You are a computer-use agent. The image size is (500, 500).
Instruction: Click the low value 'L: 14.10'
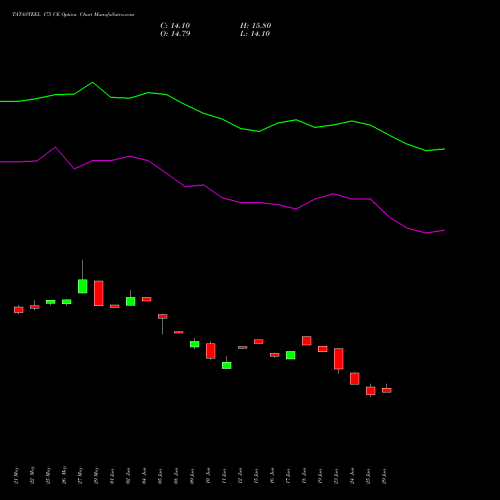[255, 34]
